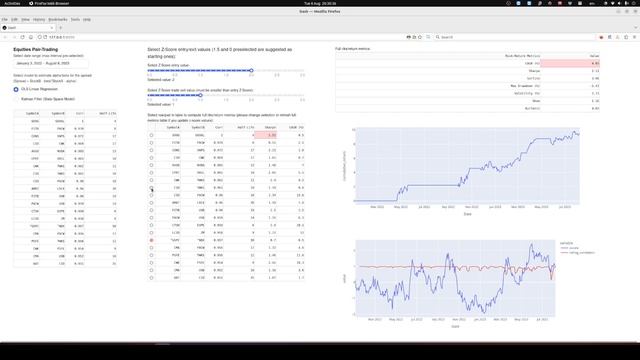Click the highlighted pink Sharpe cell in first row

pyautogui.click(x=266, y=135)
